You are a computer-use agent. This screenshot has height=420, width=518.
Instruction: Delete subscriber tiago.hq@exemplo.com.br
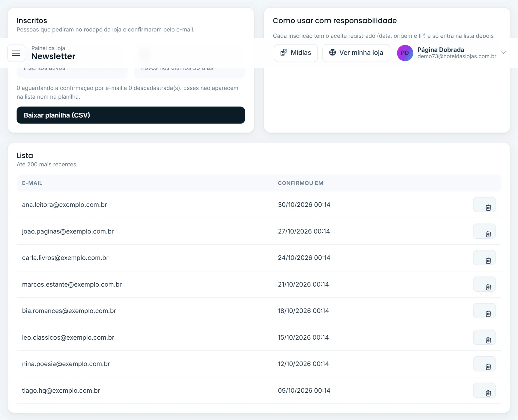click(x=484, y=390)
